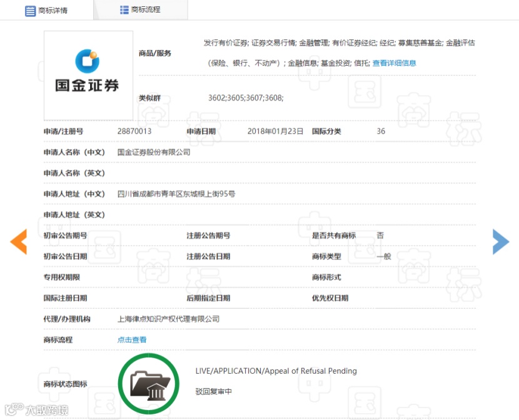519x420 pixels.
Task: Click the 商标详情 document icon
Action: (x=30, y=11)
